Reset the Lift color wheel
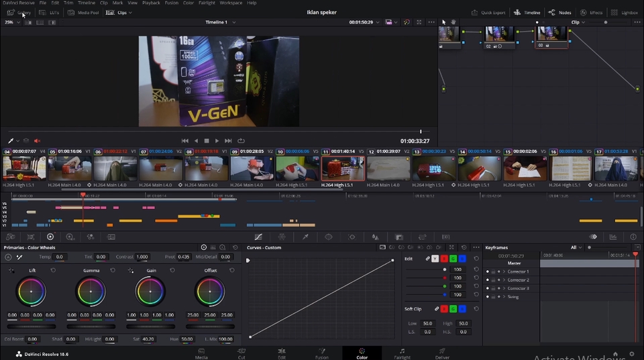This screenshot has width=644, height=360. 53,270
